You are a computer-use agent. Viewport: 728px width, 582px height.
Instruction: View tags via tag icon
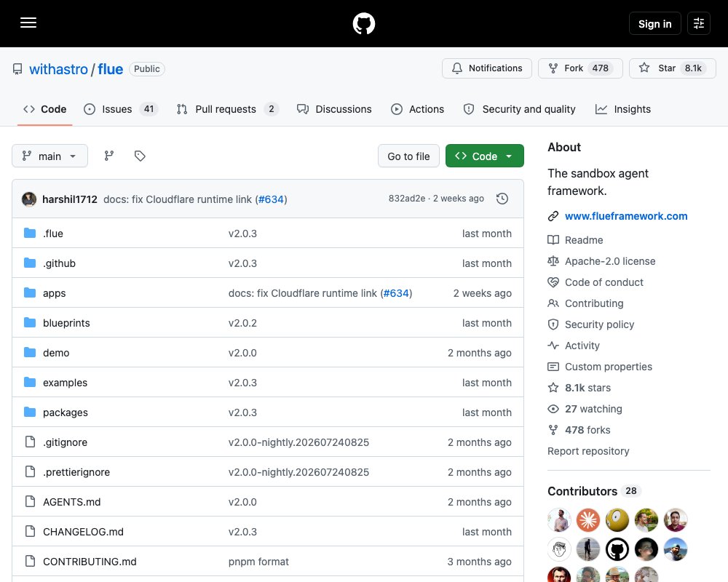click(x=140, y=156)
